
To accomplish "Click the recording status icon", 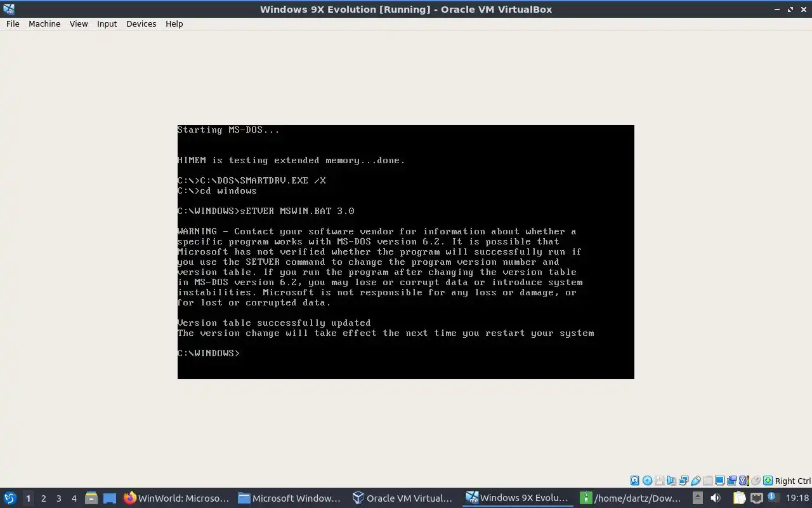I will tap(731, 481).
